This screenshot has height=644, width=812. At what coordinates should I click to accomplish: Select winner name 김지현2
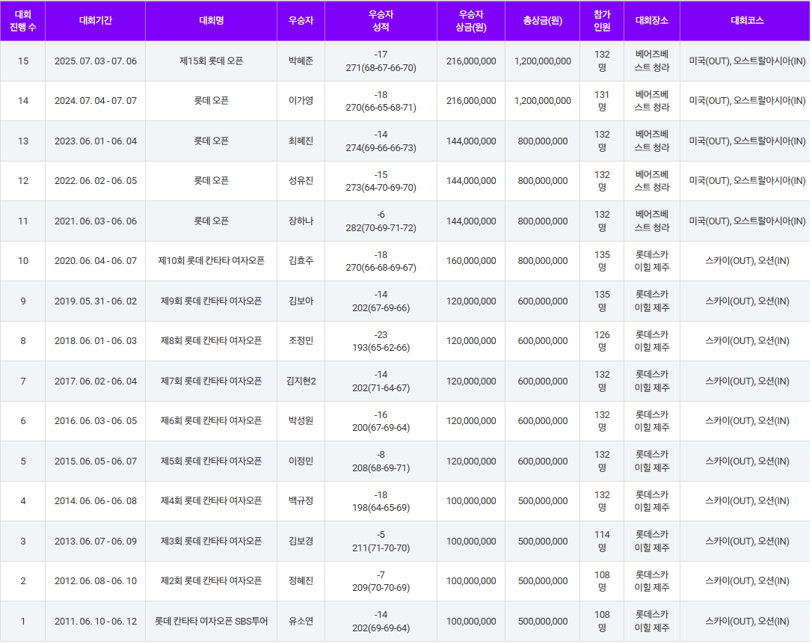tap(301, 381)
